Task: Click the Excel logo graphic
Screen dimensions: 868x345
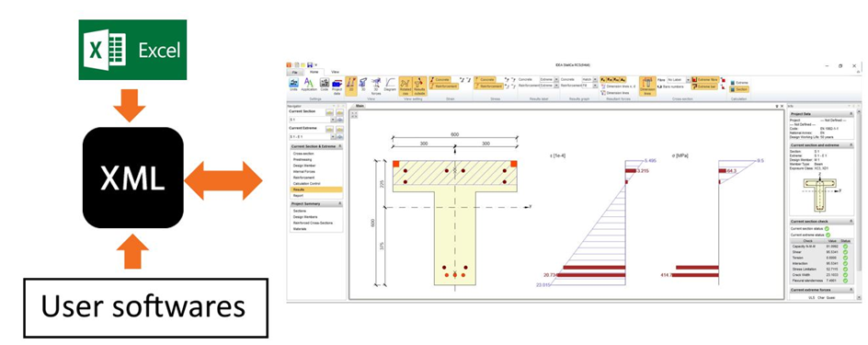Action: [x=132, y=50]
